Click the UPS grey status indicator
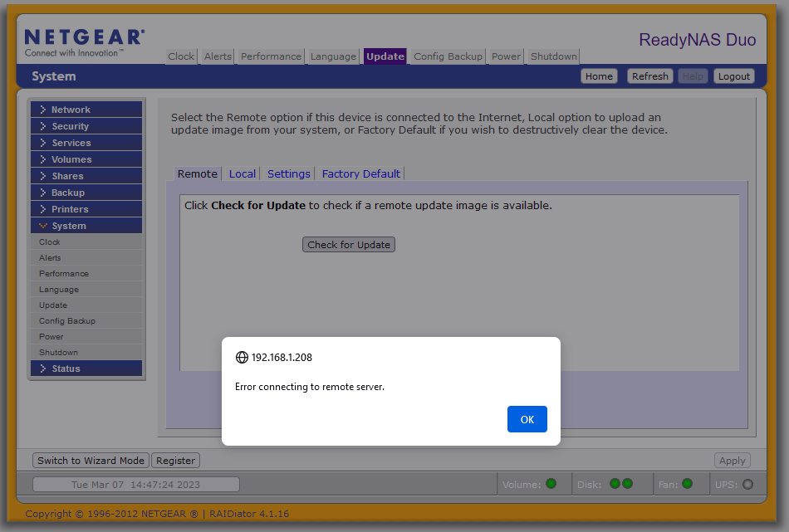 [747, 485]
